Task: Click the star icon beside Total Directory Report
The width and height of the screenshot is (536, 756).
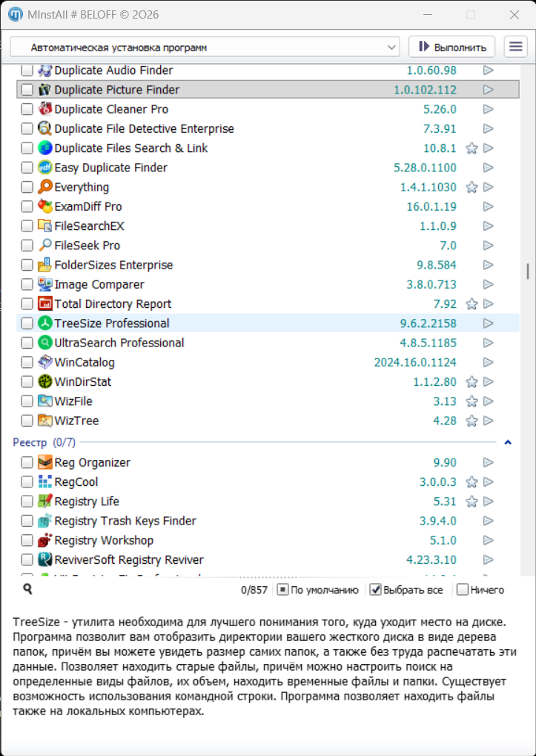Action: click(472, 304)
